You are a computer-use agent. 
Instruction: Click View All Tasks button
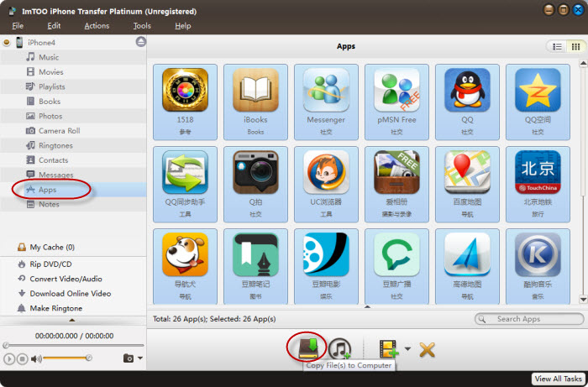(558, 379)
